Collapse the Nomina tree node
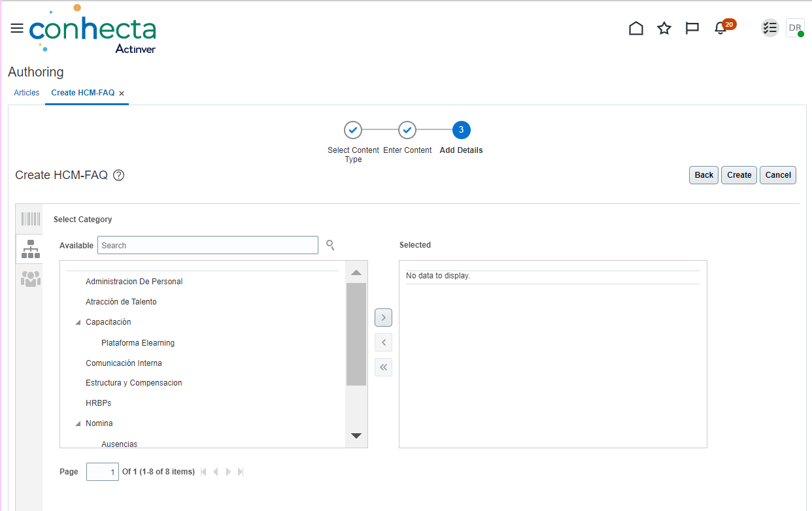This screenshot has height=511, width=812. pos(78,423)
